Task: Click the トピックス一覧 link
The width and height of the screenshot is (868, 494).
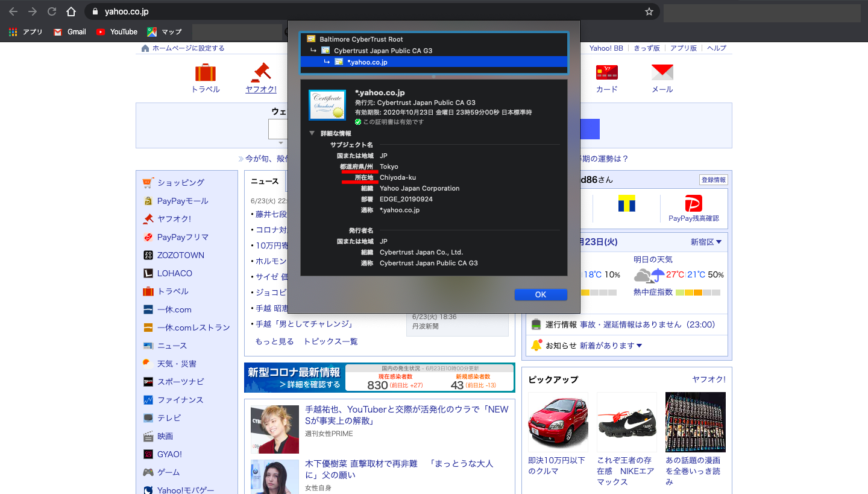Action: (330, 341)
